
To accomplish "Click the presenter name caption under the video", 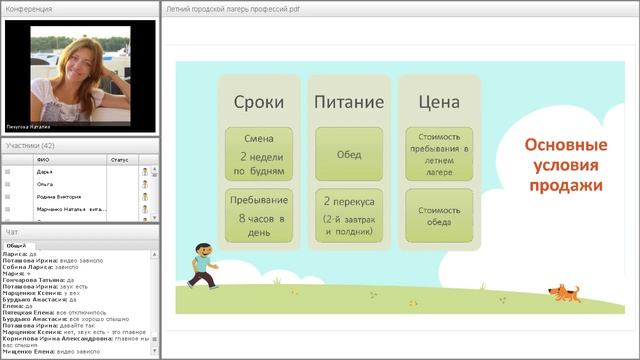I will click(28, 127).
